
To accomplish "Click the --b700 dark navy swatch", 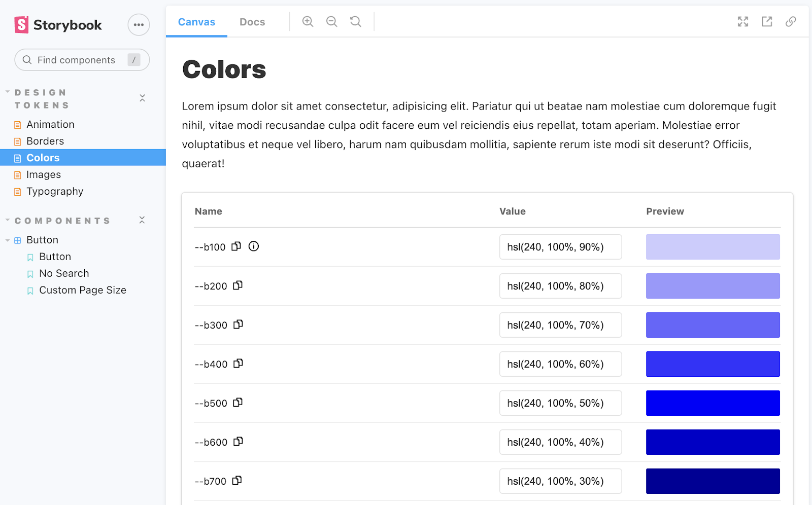I will (713, 481).
